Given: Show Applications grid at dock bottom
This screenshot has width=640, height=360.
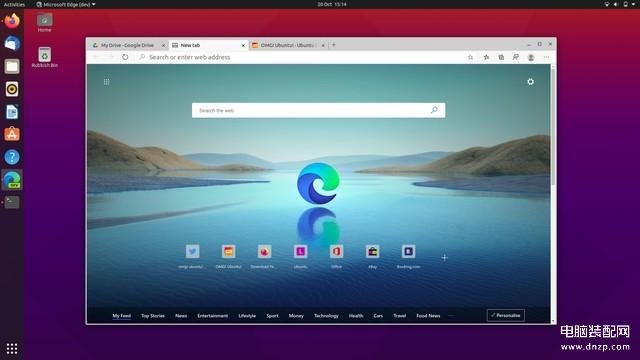Looking at the screenshot, I should pyautogui.click(x=12, y=349).
